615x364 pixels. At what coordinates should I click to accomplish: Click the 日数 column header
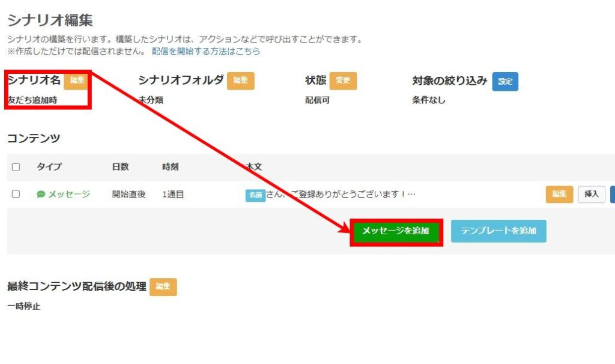coord(120,167)
